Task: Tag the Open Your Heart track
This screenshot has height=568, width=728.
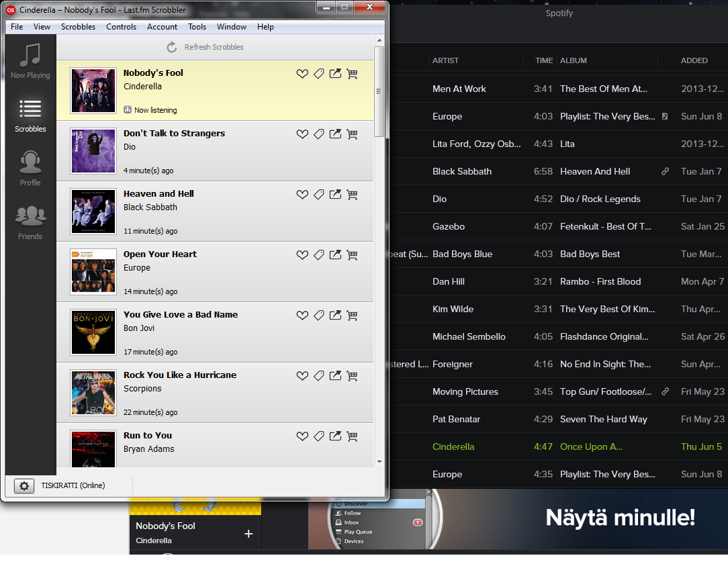Action: click(318, 254)
